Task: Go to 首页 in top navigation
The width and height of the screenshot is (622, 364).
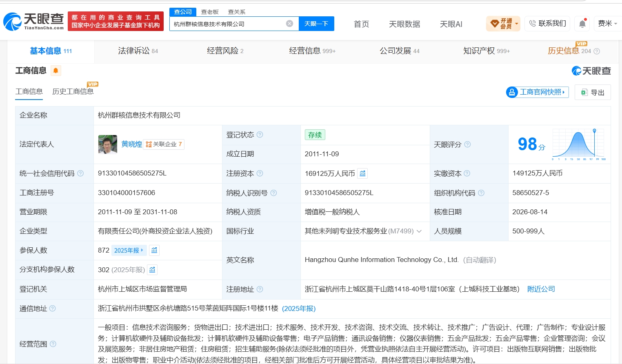Action: (x=361, y=24)
